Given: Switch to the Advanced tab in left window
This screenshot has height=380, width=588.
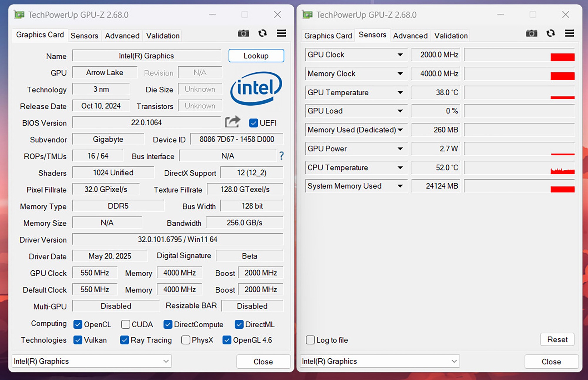Looking at the screenshot, I should tap(122, 36).
